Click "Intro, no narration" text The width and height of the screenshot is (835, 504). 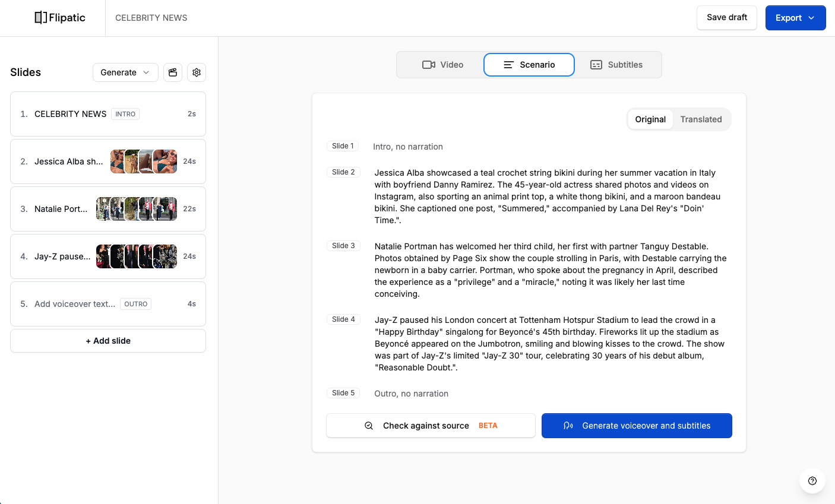pyautogui.click(x=408, y=147)
